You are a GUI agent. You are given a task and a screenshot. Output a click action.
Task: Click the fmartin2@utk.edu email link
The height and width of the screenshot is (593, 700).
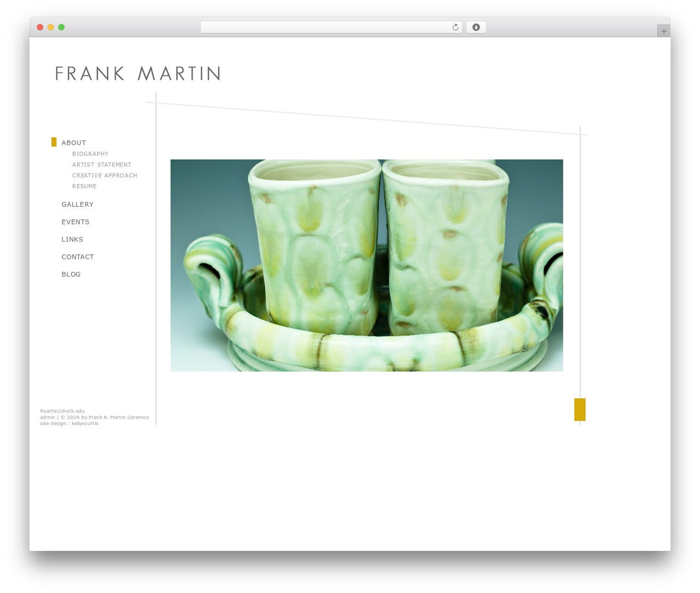pyautogui.click(x=62, y=411)
